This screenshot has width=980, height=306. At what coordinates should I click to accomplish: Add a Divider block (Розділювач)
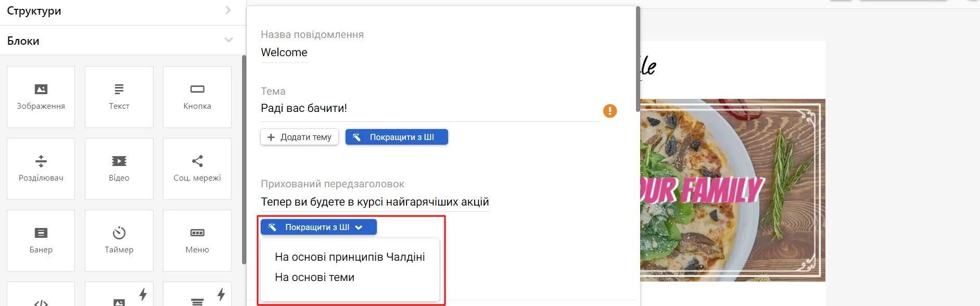point(41,169)
